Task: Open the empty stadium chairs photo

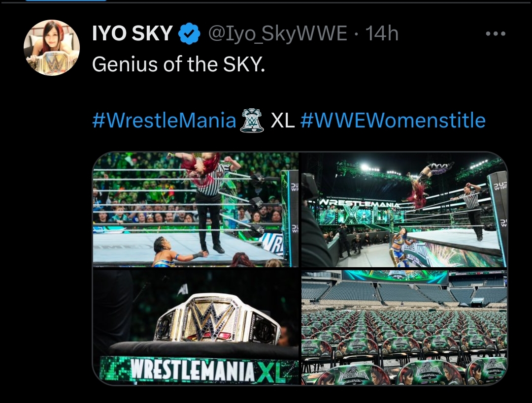Action: pyautogui.click(x=404, y=327)
